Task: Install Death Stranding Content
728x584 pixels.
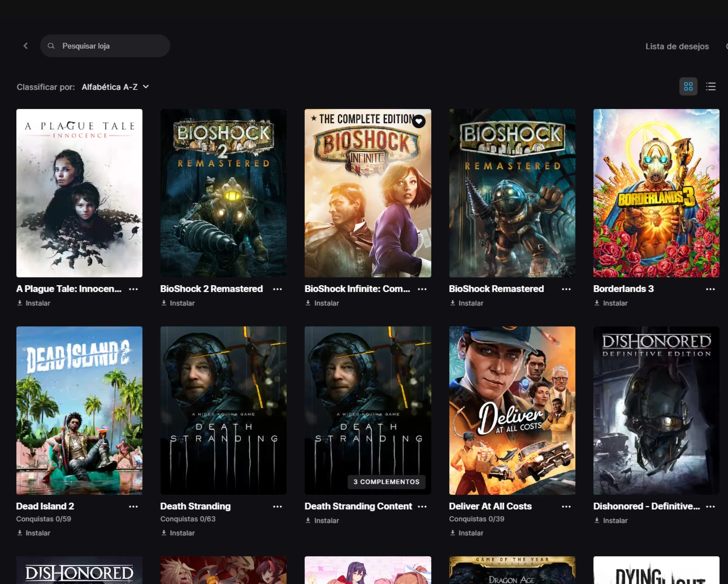Action: (x=322, y=521)
